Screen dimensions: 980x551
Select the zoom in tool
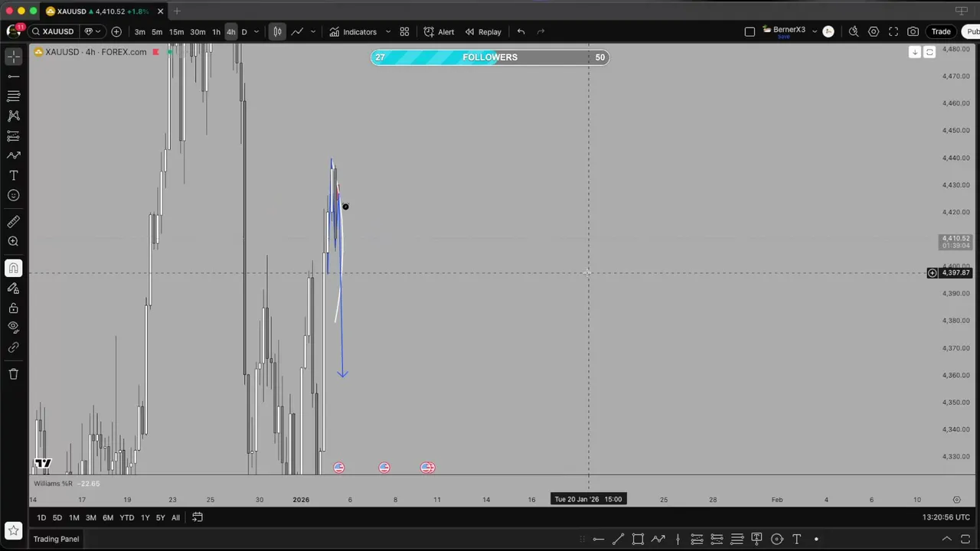click(x=13, y=242)
